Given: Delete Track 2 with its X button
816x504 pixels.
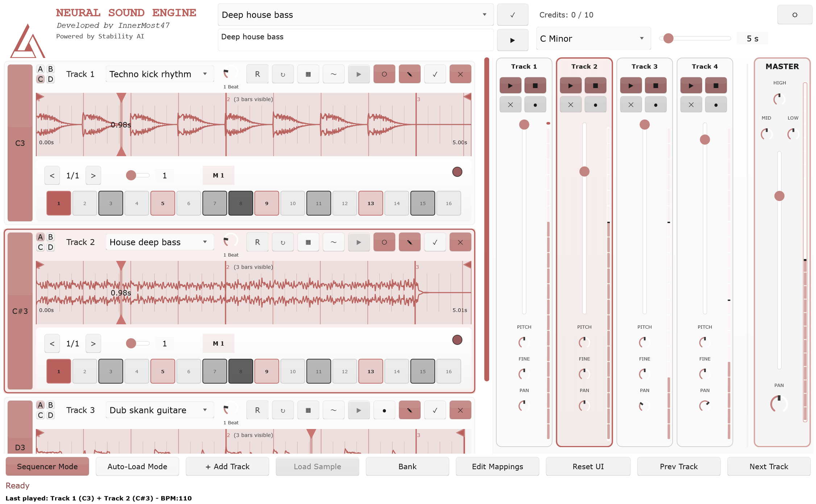Looking at the screenshot, I should point(460,242).
